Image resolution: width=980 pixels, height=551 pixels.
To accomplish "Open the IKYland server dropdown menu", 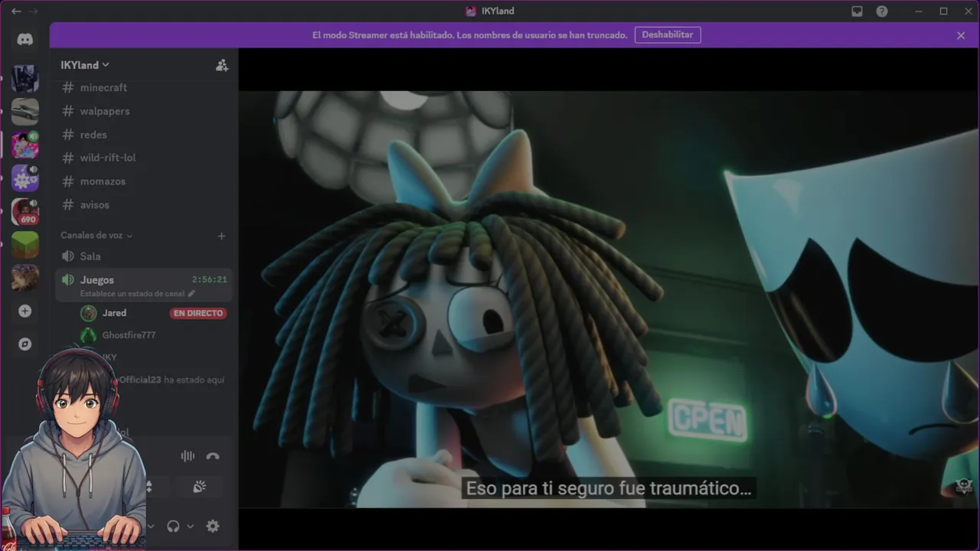I will click(85, 65).
